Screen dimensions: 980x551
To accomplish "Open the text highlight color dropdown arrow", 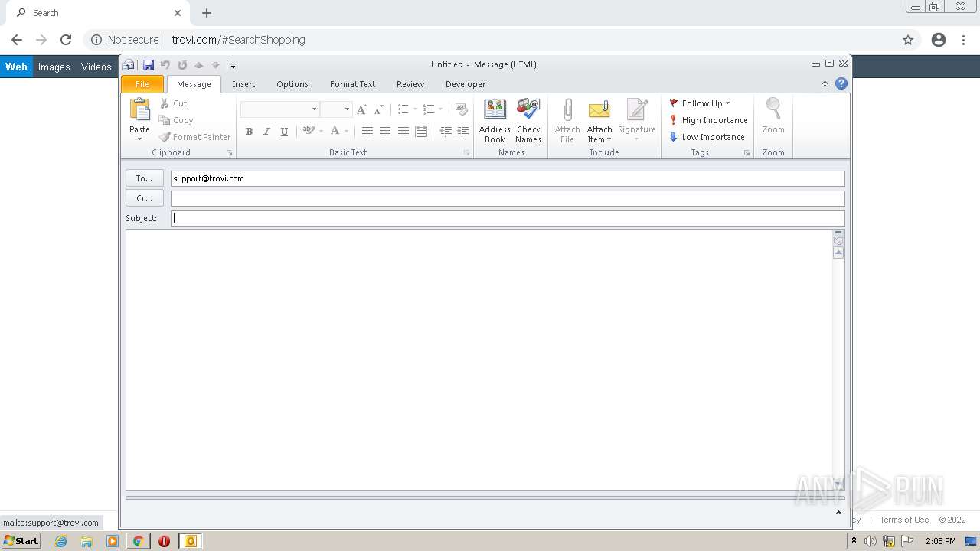I will (x=321, y=132).
